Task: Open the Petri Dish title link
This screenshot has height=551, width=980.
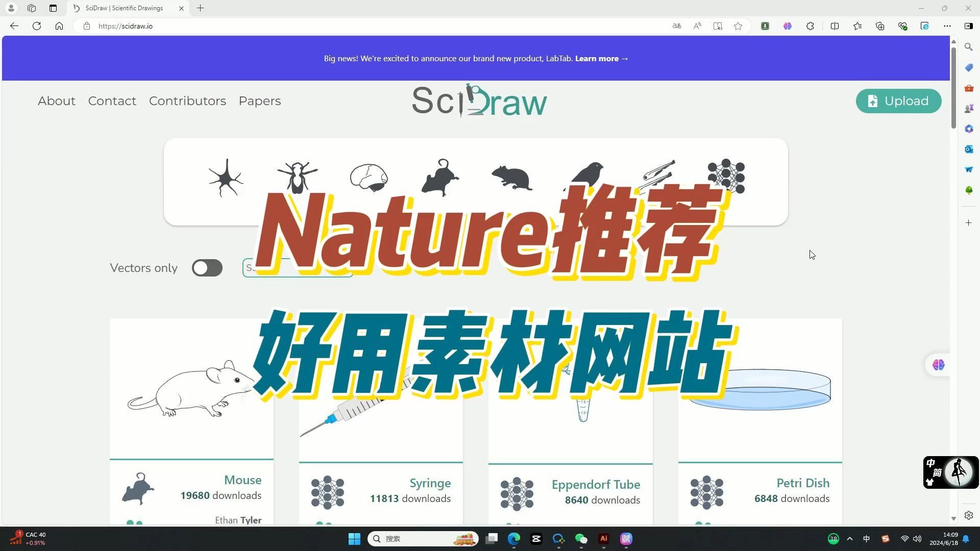Action: (x=803, y=483)
